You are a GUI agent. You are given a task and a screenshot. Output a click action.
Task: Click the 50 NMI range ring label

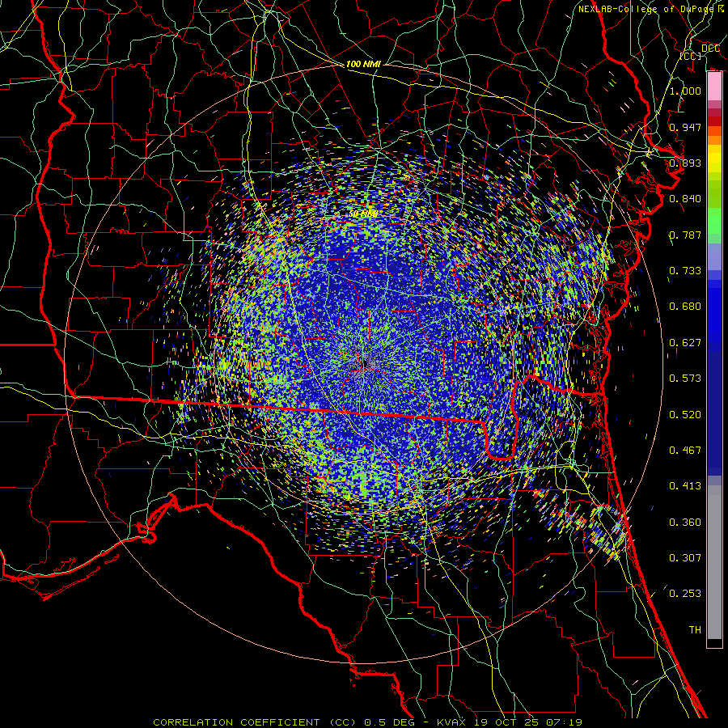tap(363, 214)
